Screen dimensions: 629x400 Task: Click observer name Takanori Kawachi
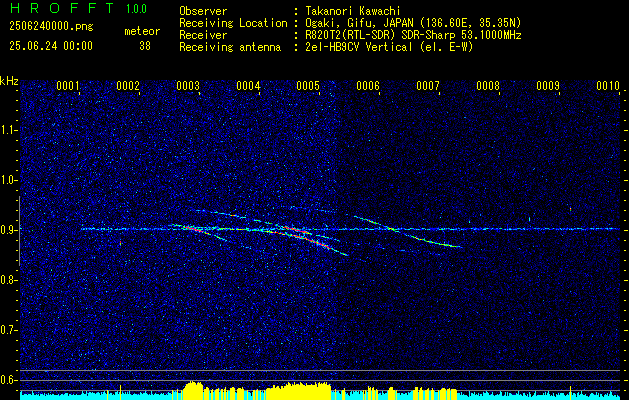(353, 11)
